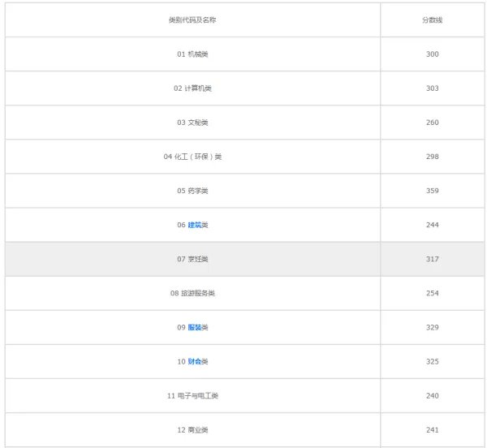
Task: Select the highlighted 07 烹饪类 cell
Action: 192,259
